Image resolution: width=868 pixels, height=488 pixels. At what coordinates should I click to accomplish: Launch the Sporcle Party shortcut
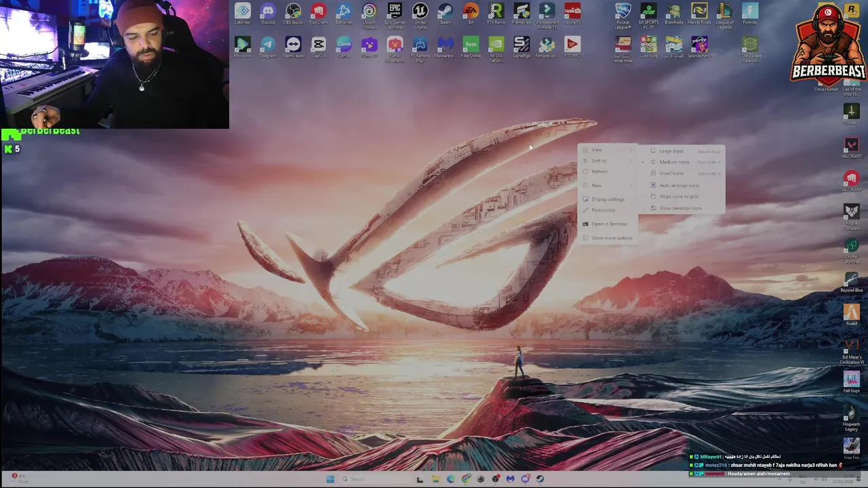(x=699, y=47)
